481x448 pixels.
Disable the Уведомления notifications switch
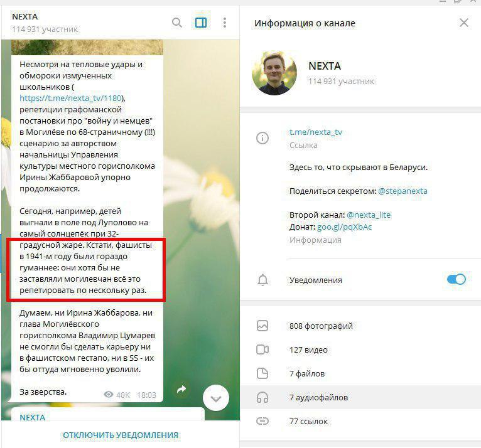(456, 279)
